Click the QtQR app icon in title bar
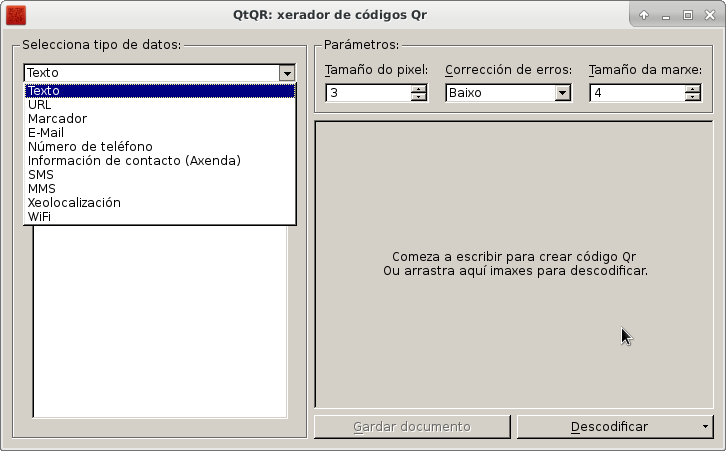 tap(16, 15)
